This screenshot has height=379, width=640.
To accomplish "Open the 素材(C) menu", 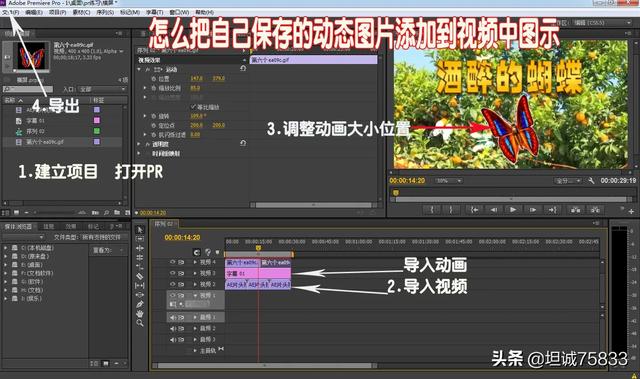I will click(81, 13).
